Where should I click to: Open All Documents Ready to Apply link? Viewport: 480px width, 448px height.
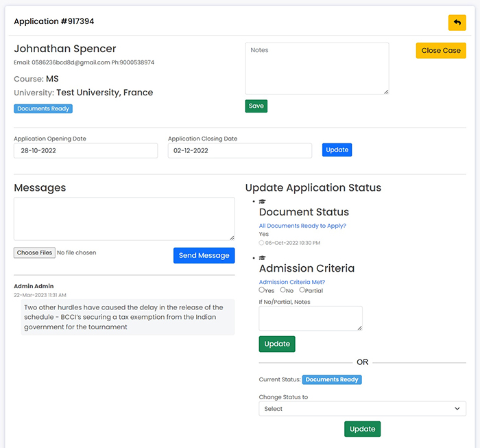(302, 226)
